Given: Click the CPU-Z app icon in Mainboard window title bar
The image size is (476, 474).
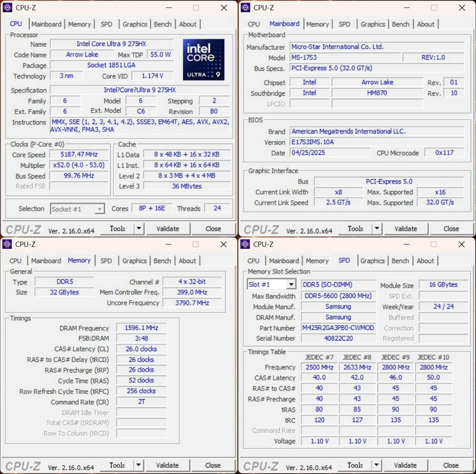Looking at the screenshot, I should point(245,7).
